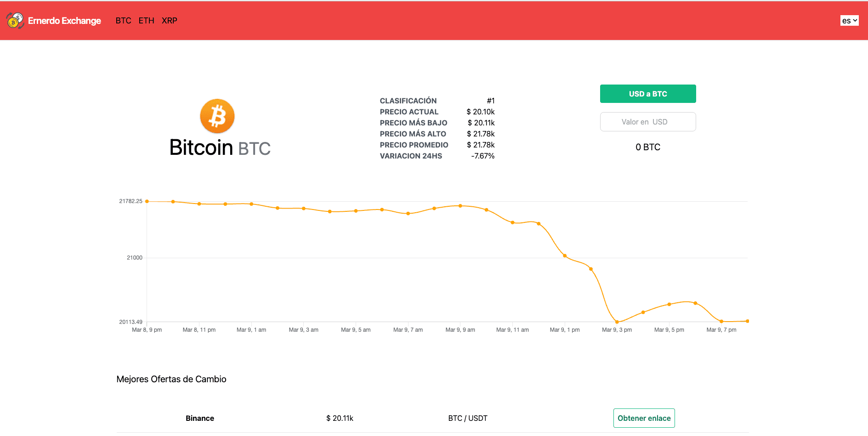
Task: Click the PRECIO PROMEDIO label
Action: [x=414, y=145]
